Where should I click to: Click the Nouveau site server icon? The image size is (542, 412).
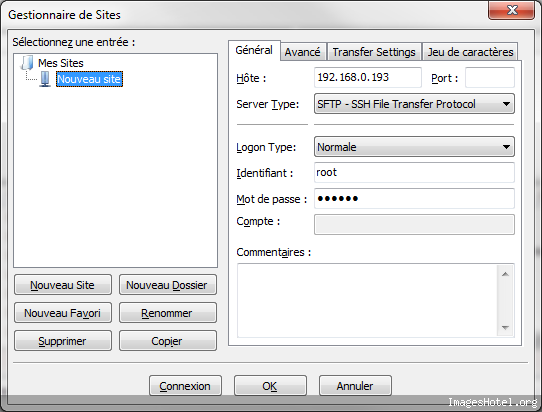coord(45,79)
